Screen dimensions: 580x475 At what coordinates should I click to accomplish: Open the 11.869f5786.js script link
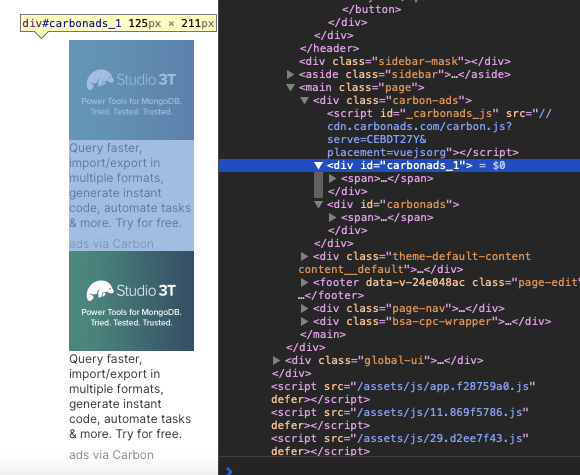tap(439, 412)
